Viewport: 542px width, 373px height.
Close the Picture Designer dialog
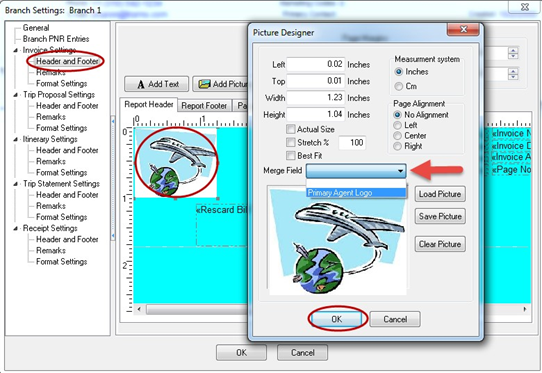click(463, 30)
